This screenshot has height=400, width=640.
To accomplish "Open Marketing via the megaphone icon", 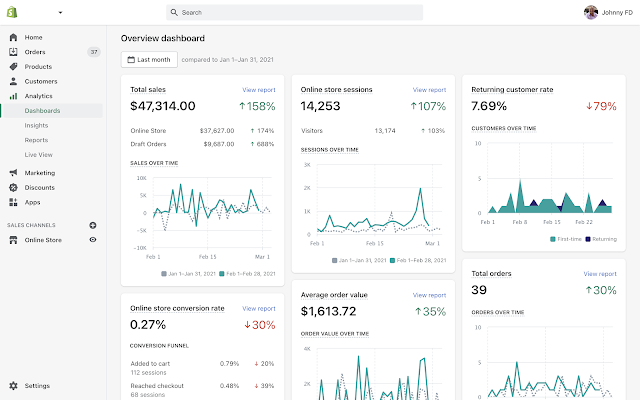I will click(x=13, y=173).
